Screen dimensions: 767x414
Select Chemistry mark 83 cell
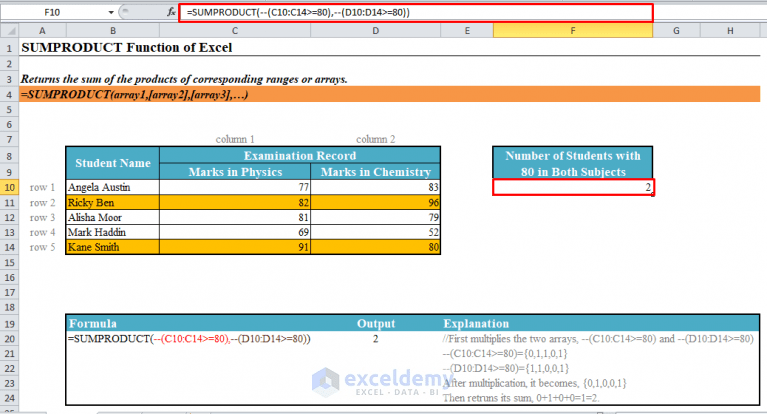coord(376,187)
